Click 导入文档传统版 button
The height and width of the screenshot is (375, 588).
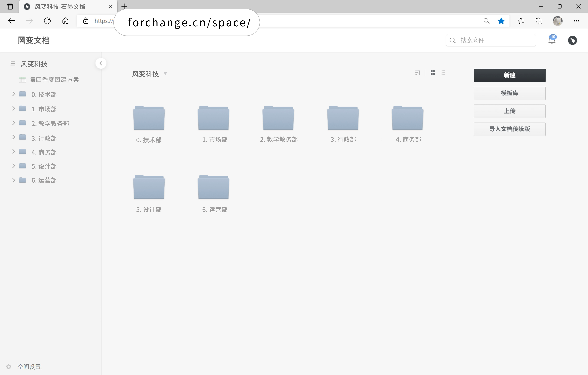coord(510,129)
